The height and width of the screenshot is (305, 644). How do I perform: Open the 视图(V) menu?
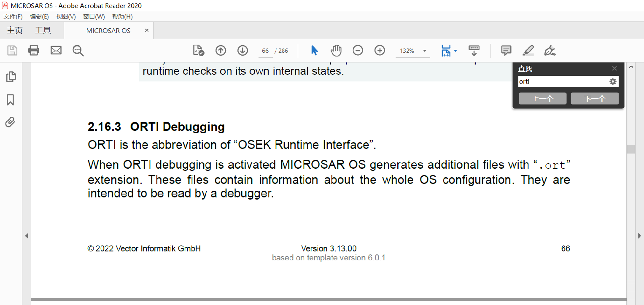(66, 17)
